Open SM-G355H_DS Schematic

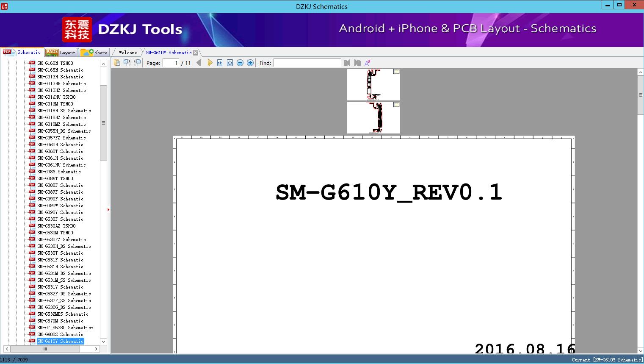click(x=64, y=131)
